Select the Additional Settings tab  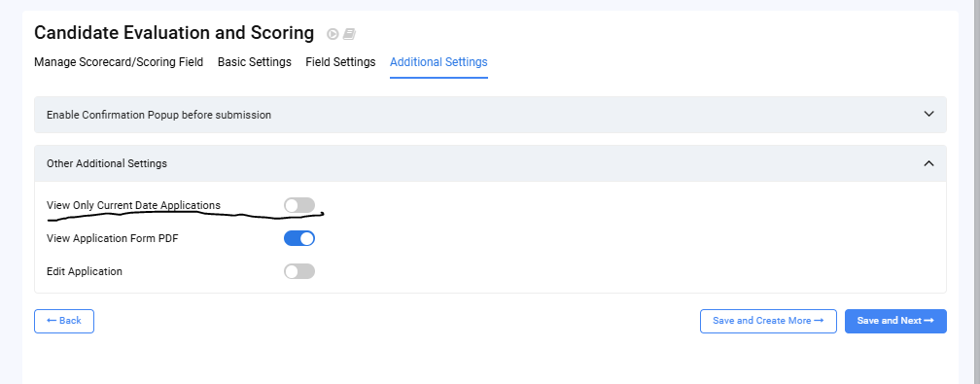(438, 62)
